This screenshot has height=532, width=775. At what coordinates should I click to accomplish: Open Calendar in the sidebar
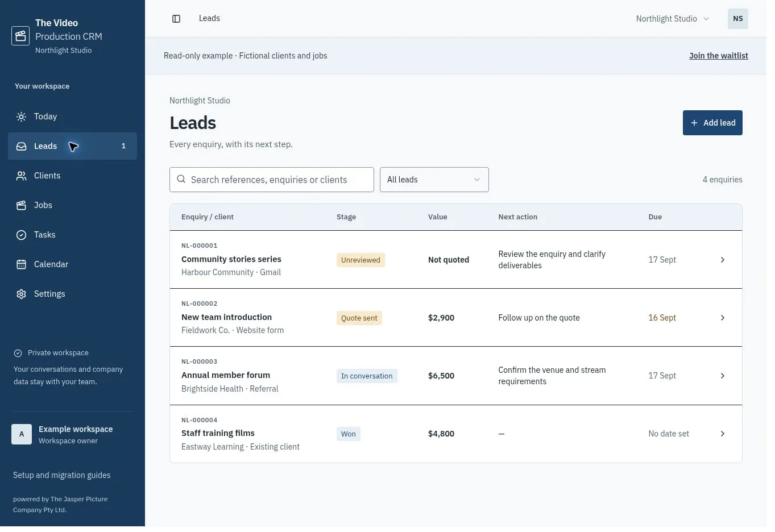tap(72, 264)
